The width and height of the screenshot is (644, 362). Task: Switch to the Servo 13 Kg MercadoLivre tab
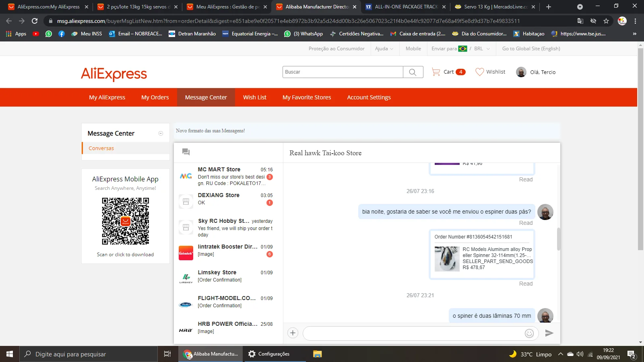coord(495,7)
